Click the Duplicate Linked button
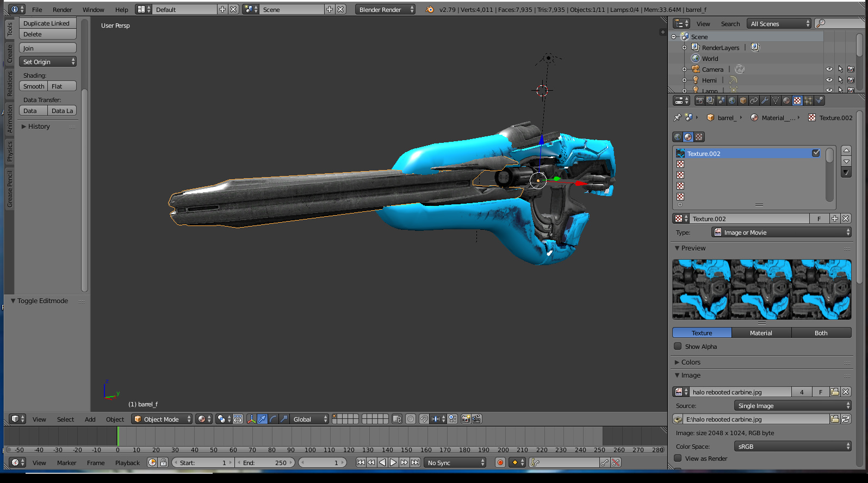The height and width of the screenshot is (483, 868). coord(48,23)
